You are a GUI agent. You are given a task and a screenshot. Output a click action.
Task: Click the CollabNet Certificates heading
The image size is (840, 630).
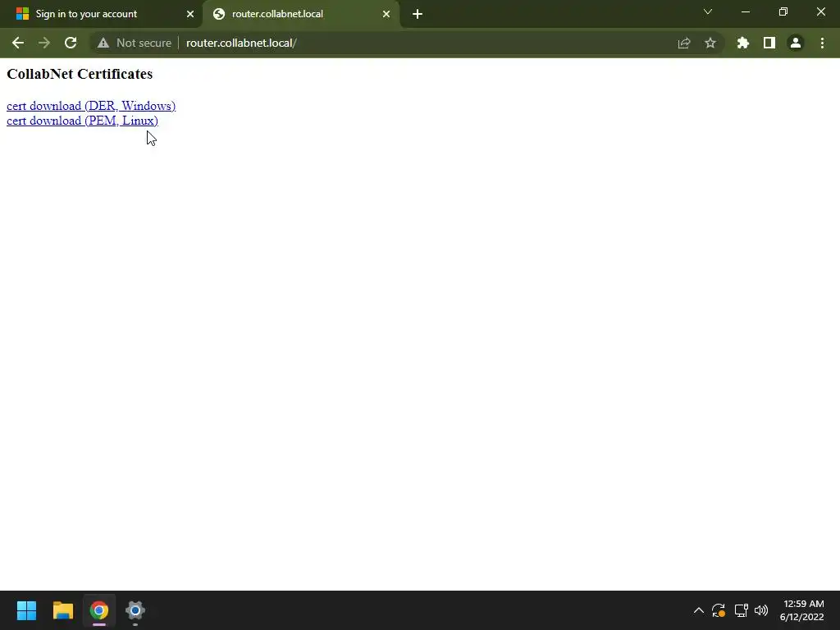point(80,74)
